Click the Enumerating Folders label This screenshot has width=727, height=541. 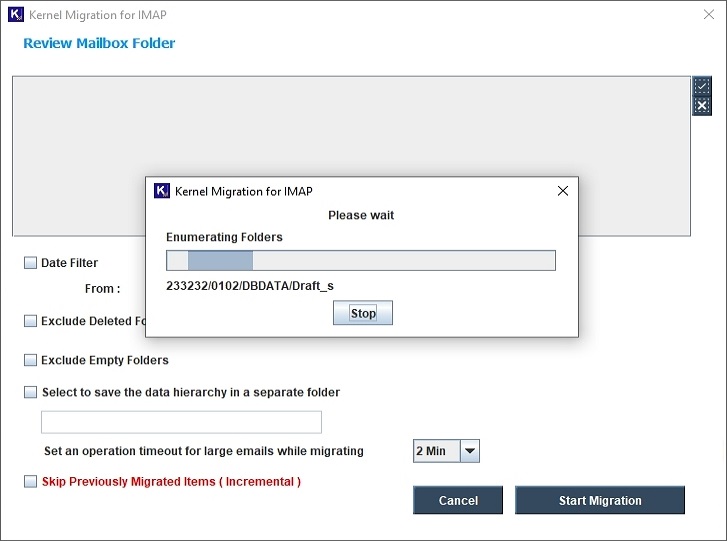(x=224, y=237)
